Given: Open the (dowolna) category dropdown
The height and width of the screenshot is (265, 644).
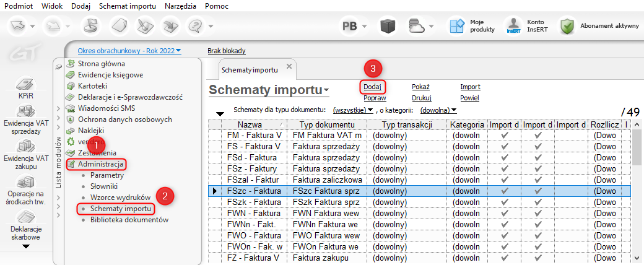Looking at the screenshot, I should pos(438,110).
